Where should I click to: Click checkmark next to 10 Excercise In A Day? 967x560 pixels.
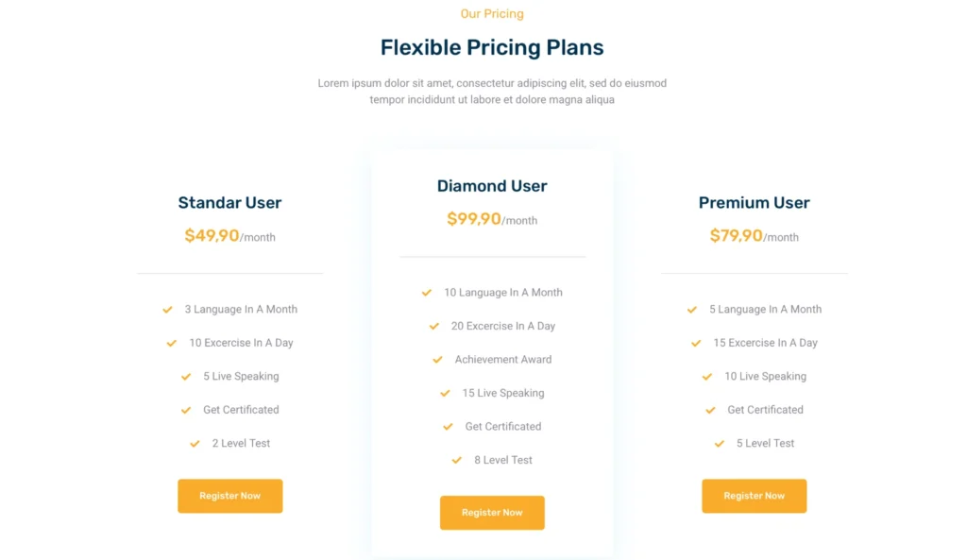tap(172, 343)
